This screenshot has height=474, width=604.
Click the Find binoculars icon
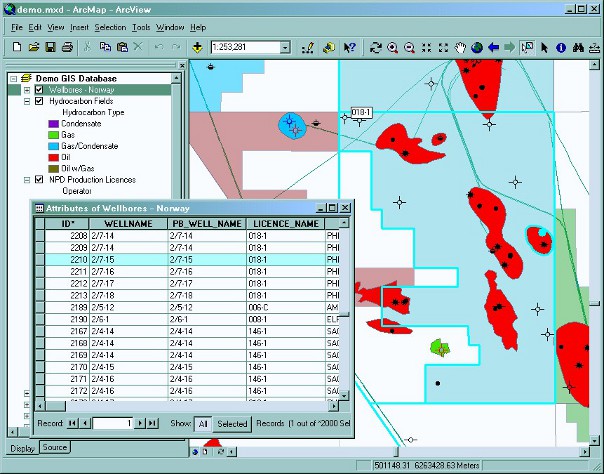point(577,47)
